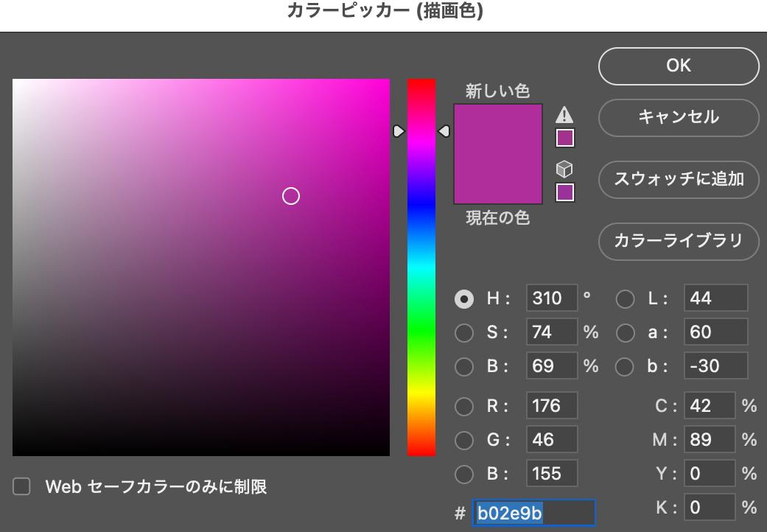Click the L field showing 44
The width and height of the screenshot is (767, 532).
pos(715,298)
